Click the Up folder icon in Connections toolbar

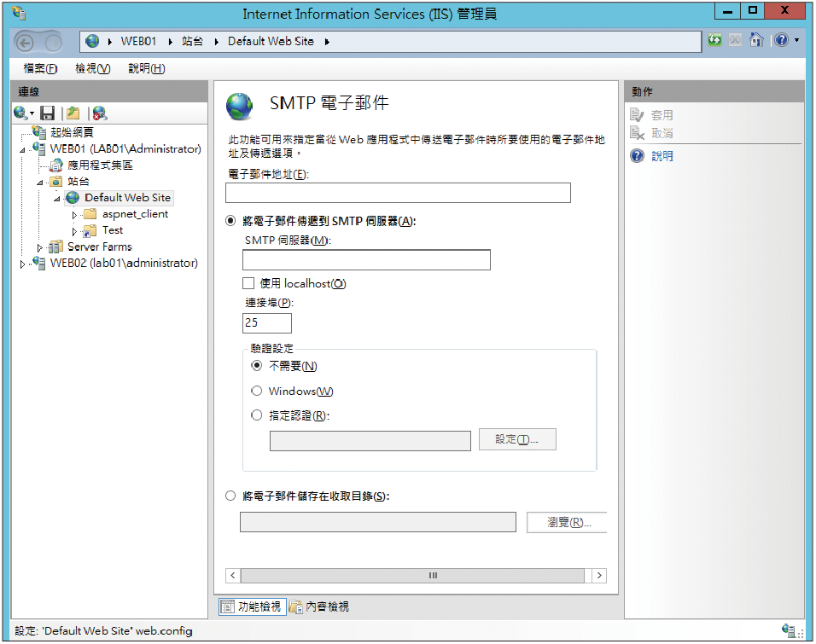coord(73,113)
